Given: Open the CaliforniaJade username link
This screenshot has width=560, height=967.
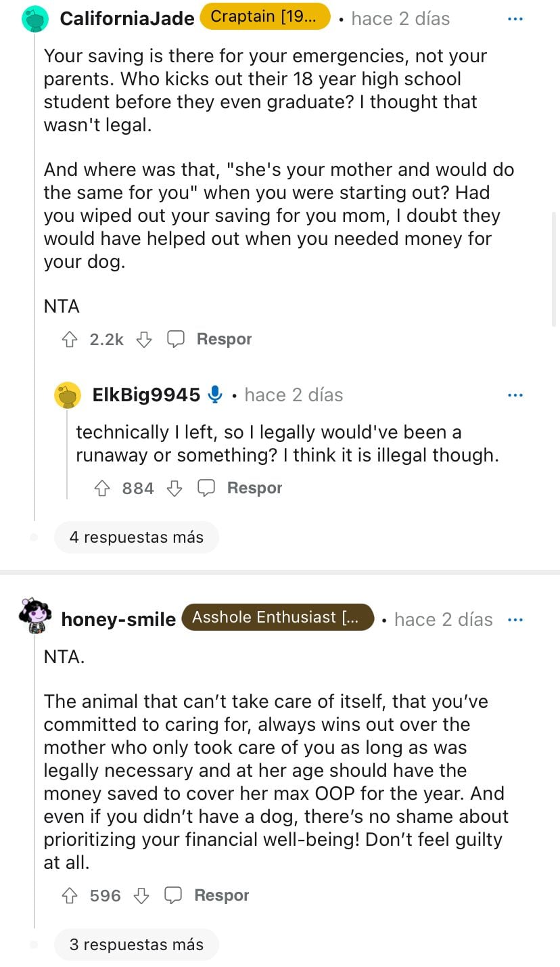Looking at the screenshot, I should [126, 18].
